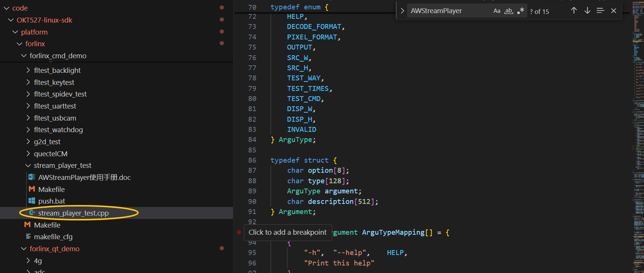Collapse the forlinx_qt_demo folder
The width and height of the screenshot is (644, 273).
24,249
